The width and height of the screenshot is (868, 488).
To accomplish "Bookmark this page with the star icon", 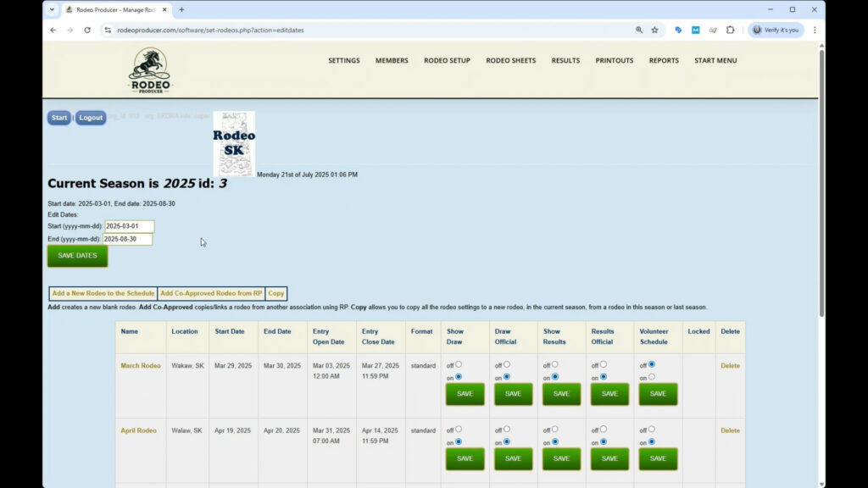I will [654, 30].
